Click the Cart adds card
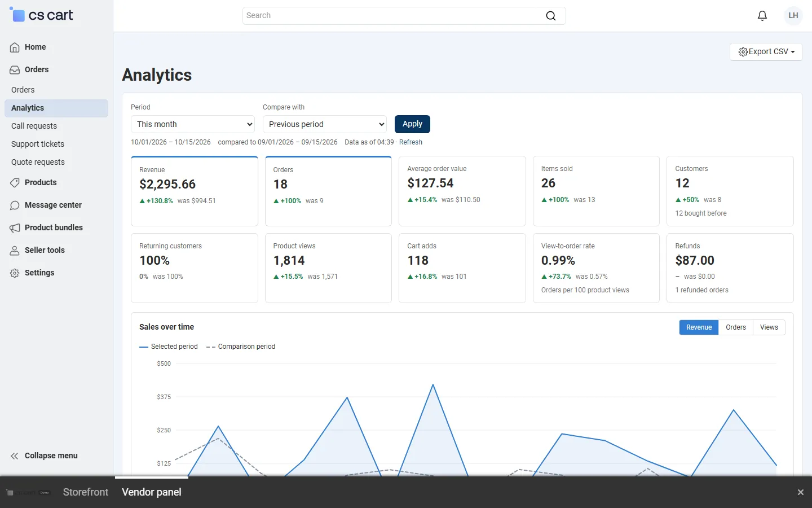Screen dimensions: 812x508 pyautogui.click(x=462, y=268)
